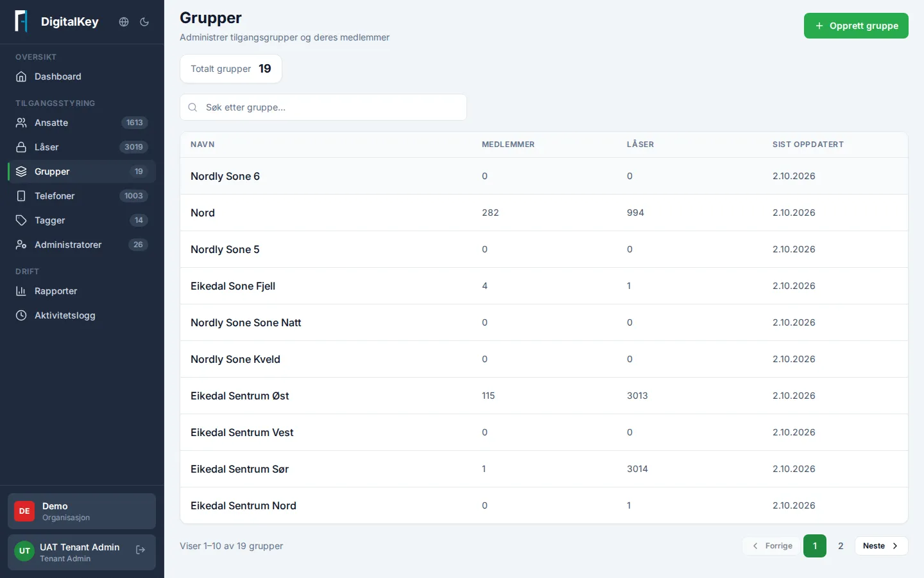Viewport: 924px width, 578px height.
Task: Click the Dashboard home icon
Action: pos(21,76)
